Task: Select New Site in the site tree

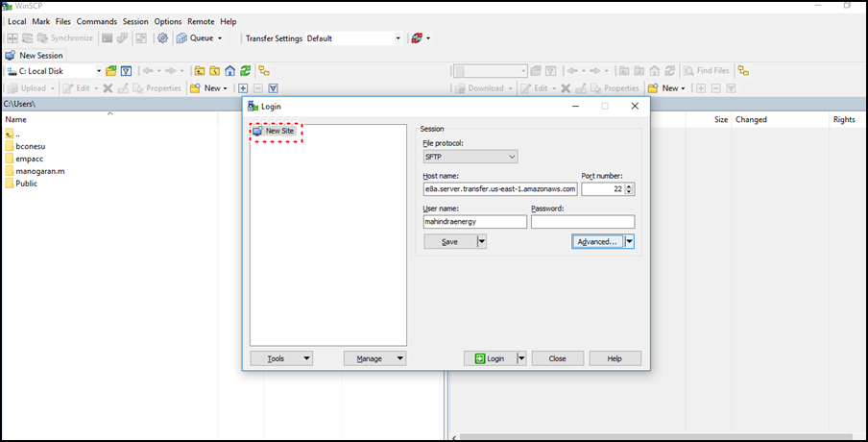Action: [276, 131]
